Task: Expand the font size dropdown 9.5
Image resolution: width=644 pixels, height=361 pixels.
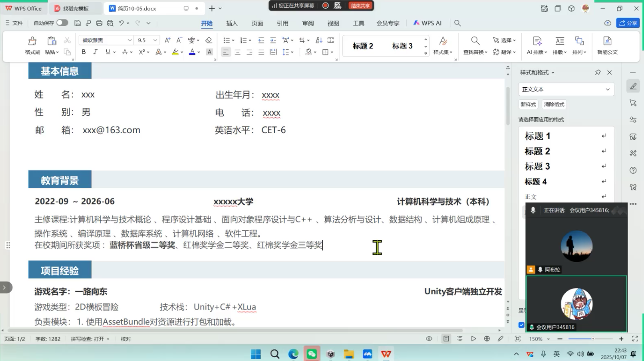Action: click(155, 40)
